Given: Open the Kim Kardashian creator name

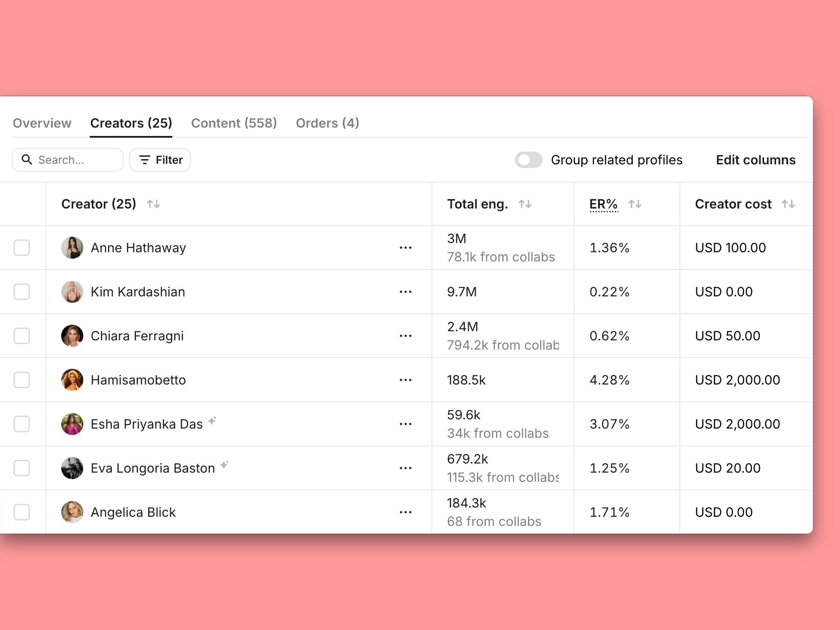Looking at the screenshot, I should tap(138, 292).
